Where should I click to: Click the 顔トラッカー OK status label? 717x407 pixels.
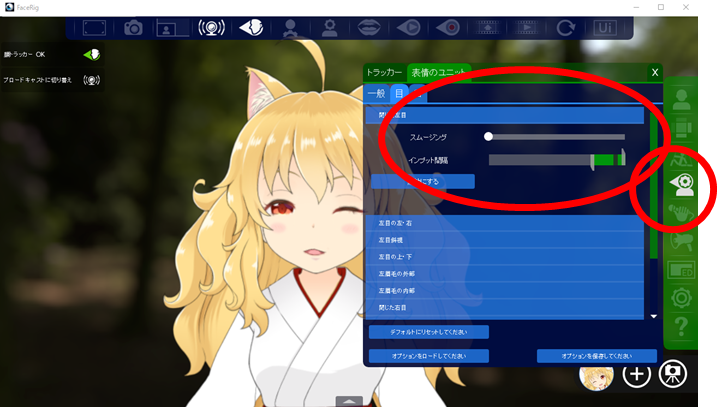coord(24,54)
